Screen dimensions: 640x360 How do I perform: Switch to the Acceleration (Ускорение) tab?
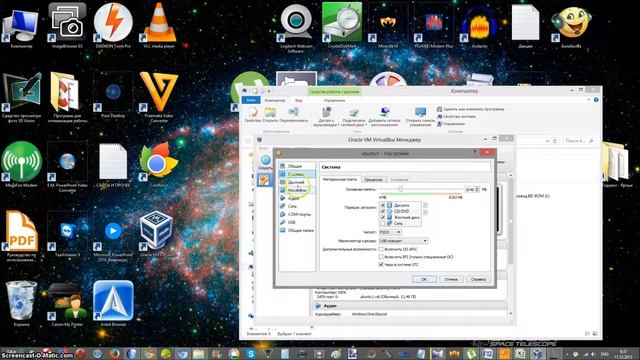point(399,180)
